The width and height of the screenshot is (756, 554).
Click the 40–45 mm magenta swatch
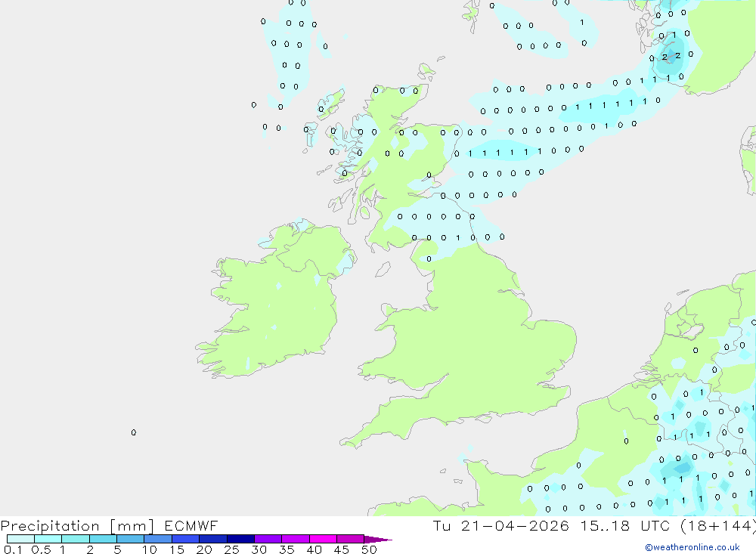click(x=323, y=539)
